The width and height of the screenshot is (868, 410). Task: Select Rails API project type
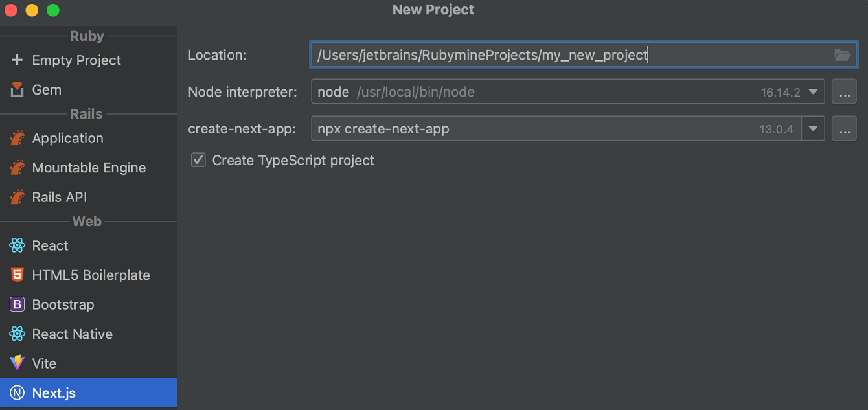pos(60,197)
